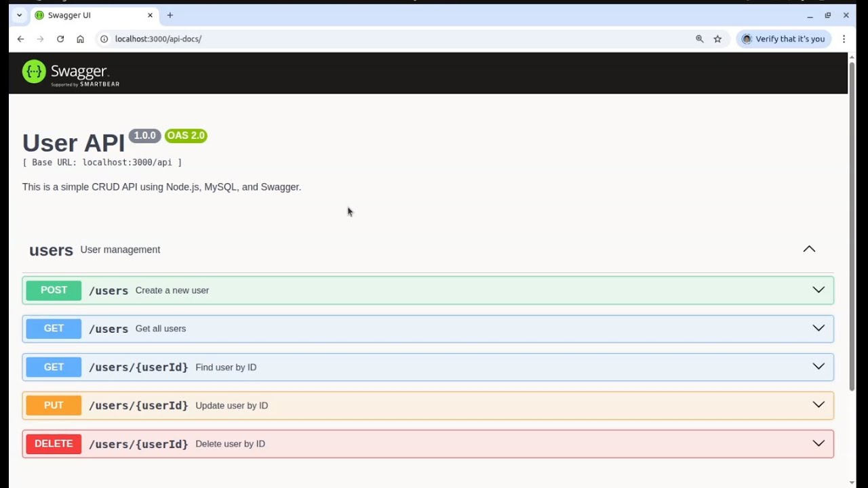Screen dimensions: 868x488
Task: Expand Delete user by ID chevron
Action: click(818, 443)
